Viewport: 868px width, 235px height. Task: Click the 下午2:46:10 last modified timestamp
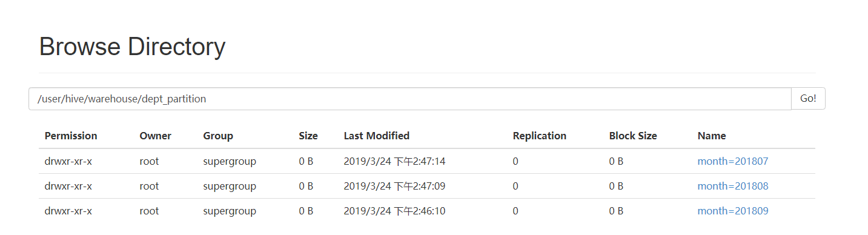click(x=420, y=211)
